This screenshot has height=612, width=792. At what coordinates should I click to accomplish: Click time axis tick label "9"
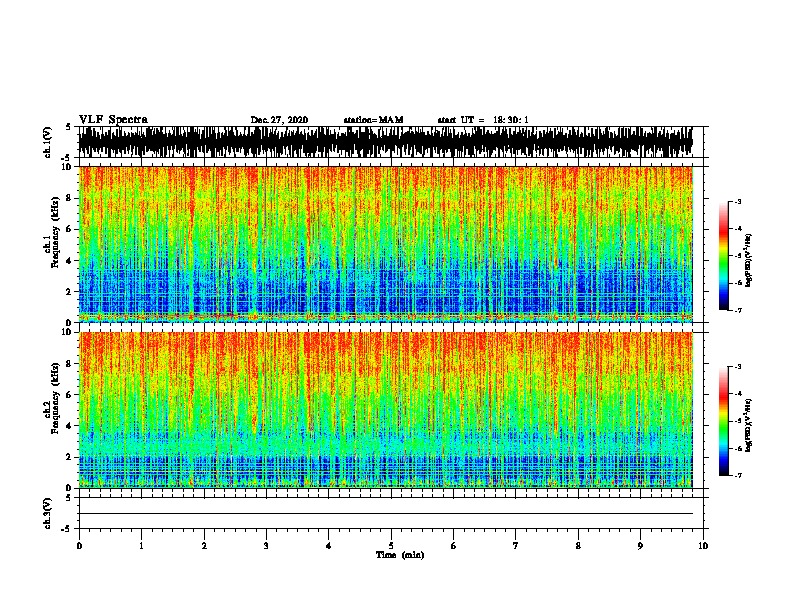point(640,546)
